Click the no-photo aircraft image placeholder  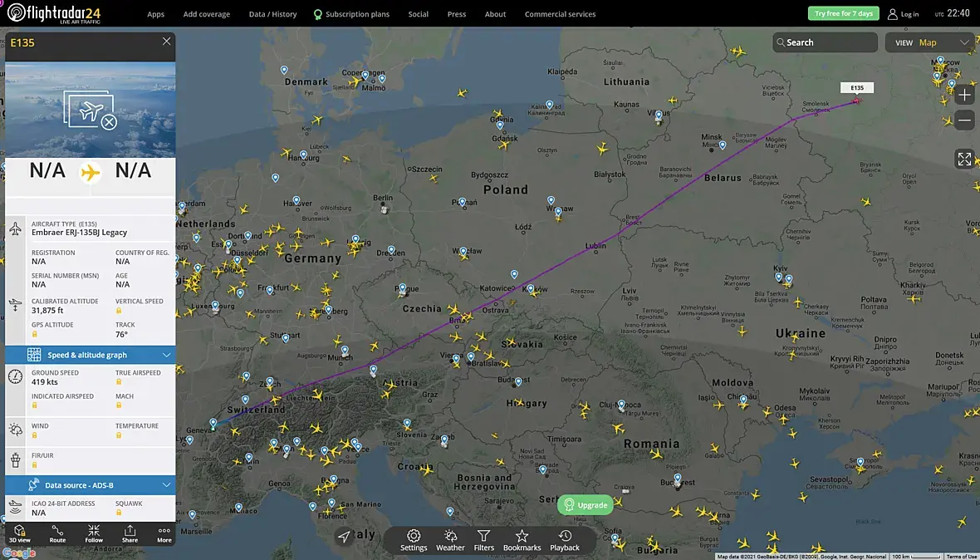click(x=91, y=110)
